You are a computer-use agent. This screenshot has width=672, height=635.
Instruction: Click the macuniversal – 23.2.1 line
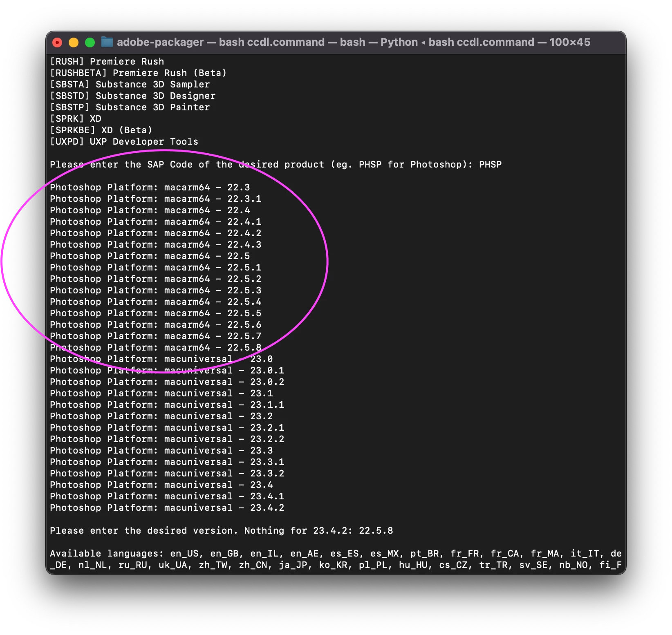coord(167,428)
